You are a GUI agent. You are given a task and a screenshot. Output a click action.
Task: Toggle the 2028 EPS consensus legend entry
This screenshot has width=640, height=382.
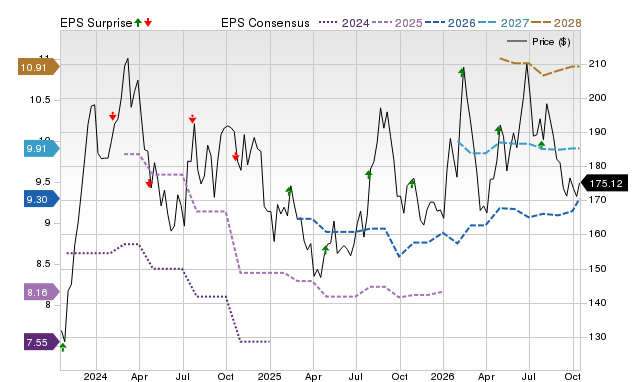point(556,23)
